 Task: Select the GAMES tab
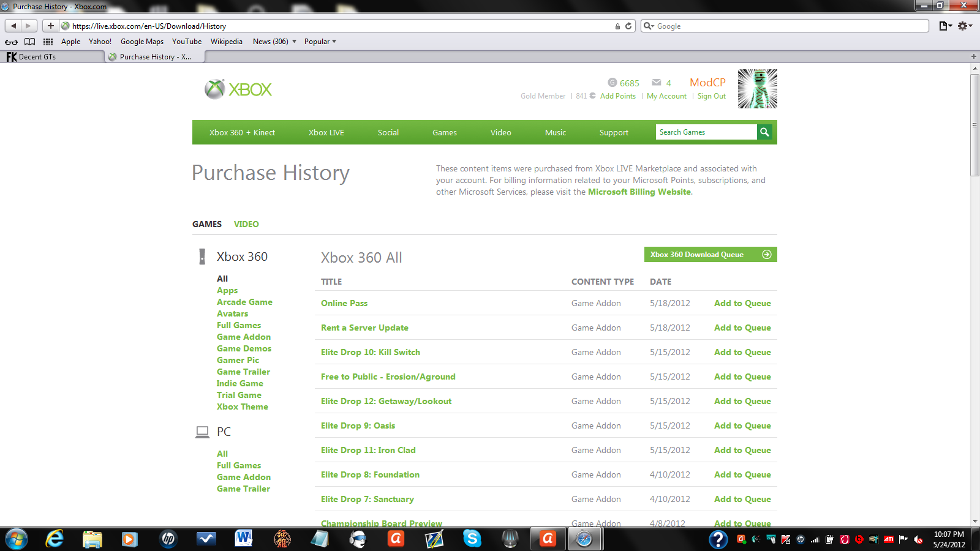[207, 224]
